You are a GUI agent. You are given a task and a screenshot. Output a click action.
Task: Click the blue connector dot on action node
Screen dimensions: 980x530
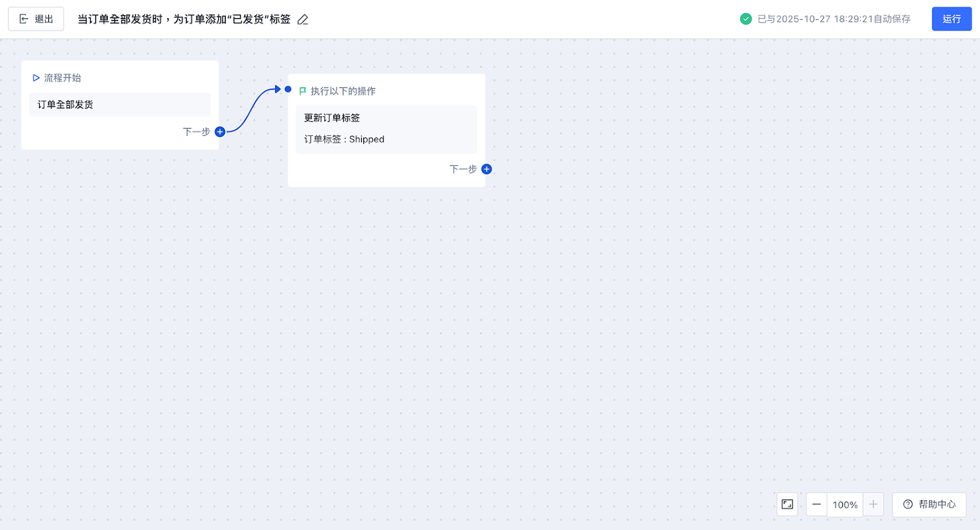288,89
